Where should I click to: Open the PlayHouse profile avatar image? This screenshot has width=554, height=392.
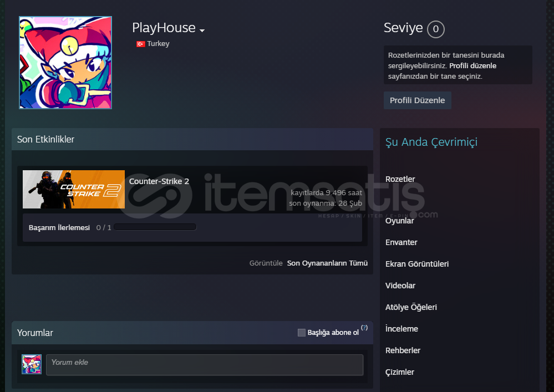tap(65, 63)
